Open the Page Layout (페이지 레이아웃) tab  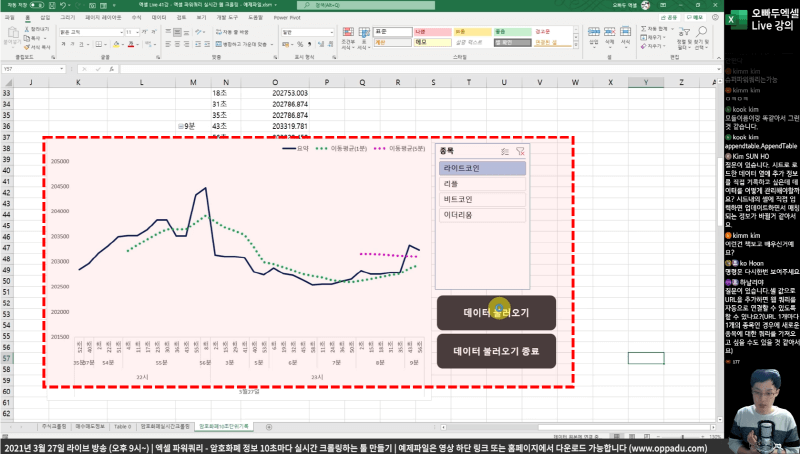103,17
